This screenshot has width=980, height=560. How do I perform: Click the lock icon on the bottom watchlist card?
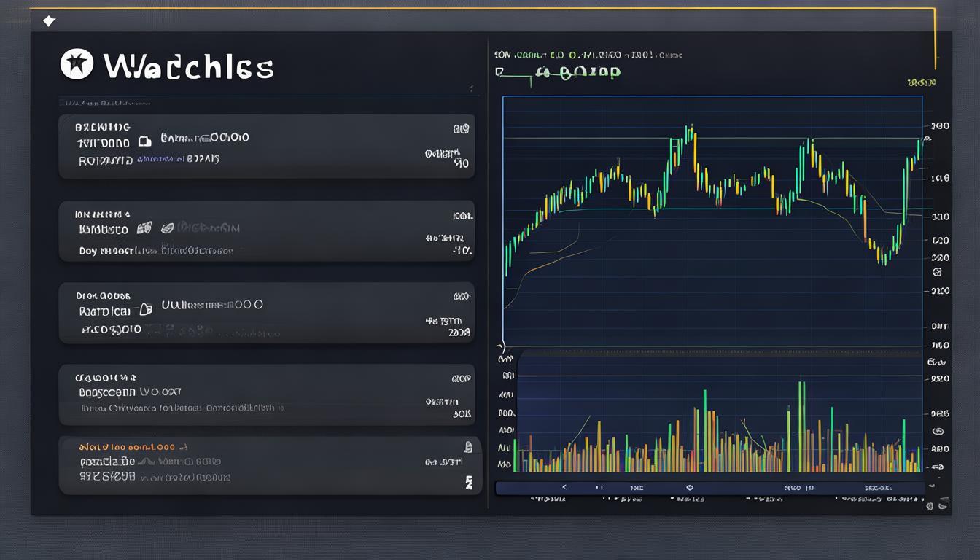[x=468, y=446]
